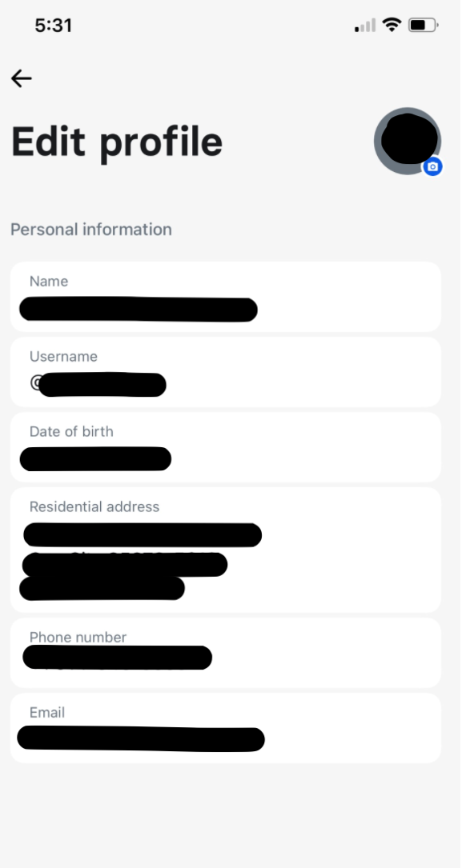Edit the Name field card
Screen dimensions: 466x868
(x=226, y=297)
